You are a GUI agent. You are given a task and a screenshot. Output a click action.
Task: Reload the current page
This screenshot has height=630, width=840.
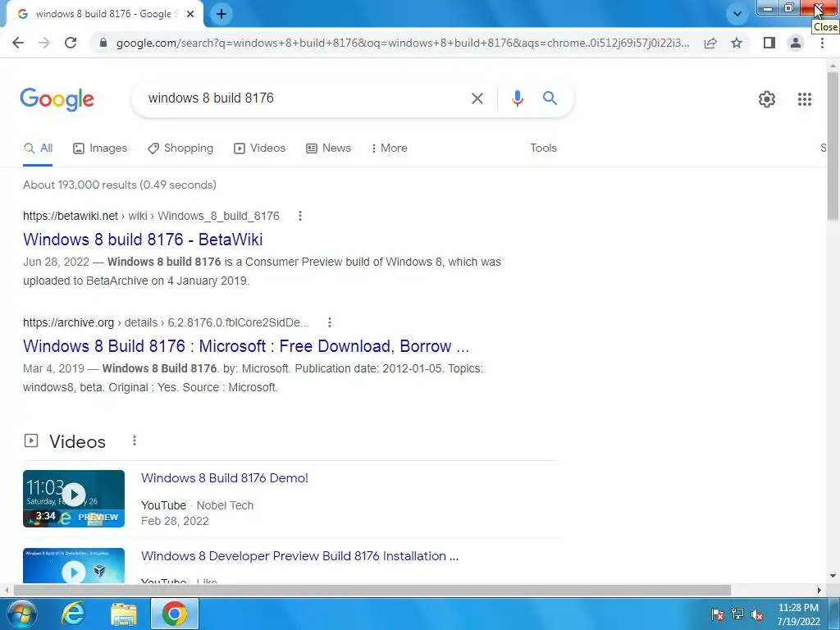(71, 43)
